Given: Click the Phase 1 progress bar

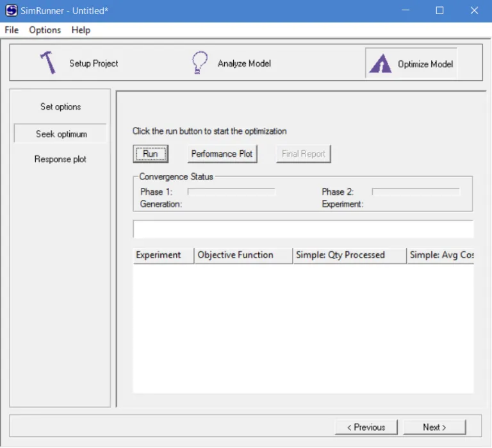Looking at the screenshot, I should [231, 192].
